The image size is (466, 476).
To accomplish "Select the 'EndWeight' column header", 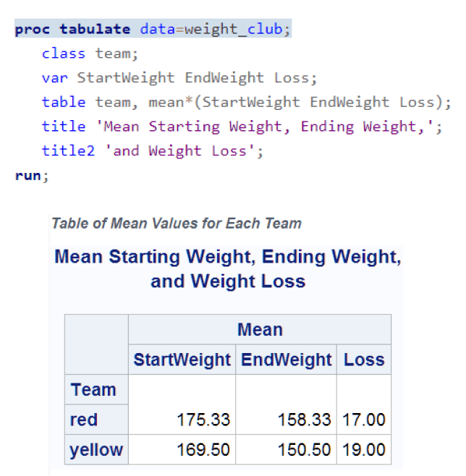I will [x=286, y=360].
